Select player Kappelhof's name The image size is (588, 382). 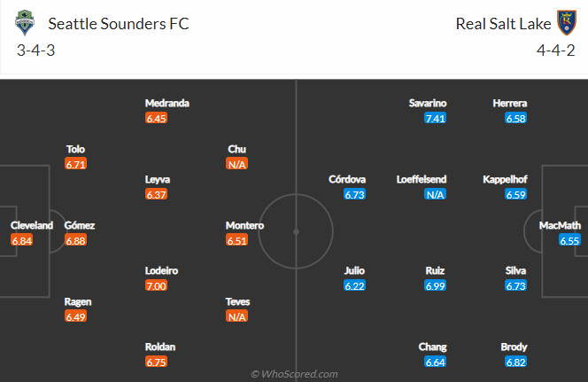505,179
